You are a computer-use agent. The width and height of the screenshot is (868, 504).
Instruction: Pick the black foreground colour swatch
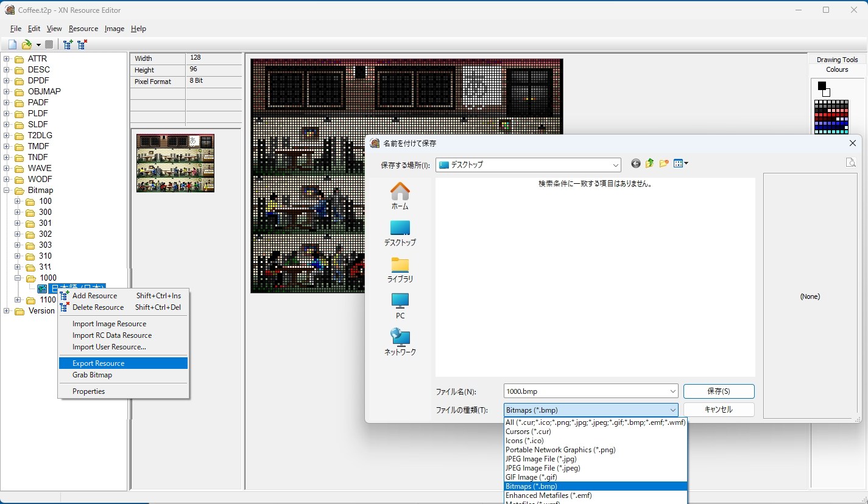coord(822,86)
